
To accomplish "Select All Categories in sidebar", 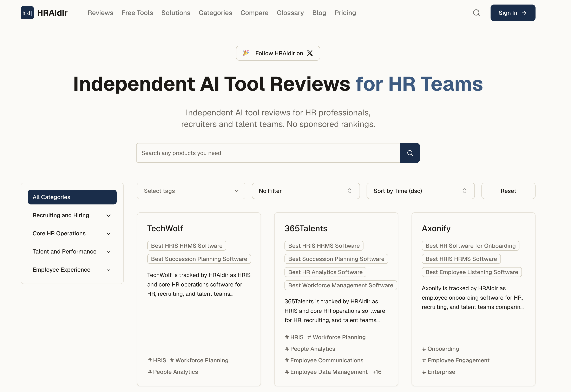I will coord(72,197).
